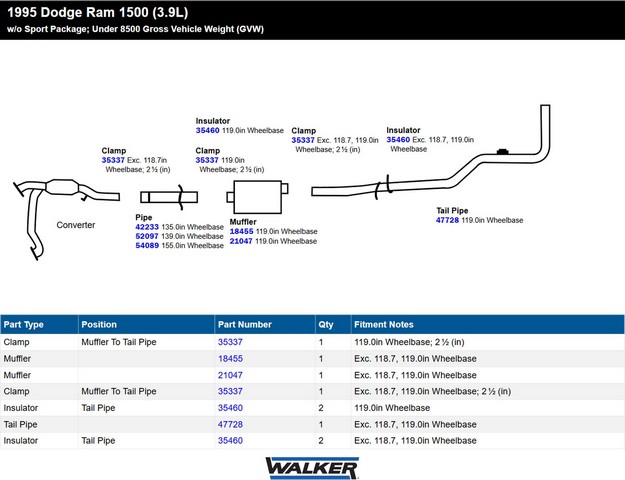
Task: Click tail pipe hanger bracket on drawing
Action: (x=503, y=151)
